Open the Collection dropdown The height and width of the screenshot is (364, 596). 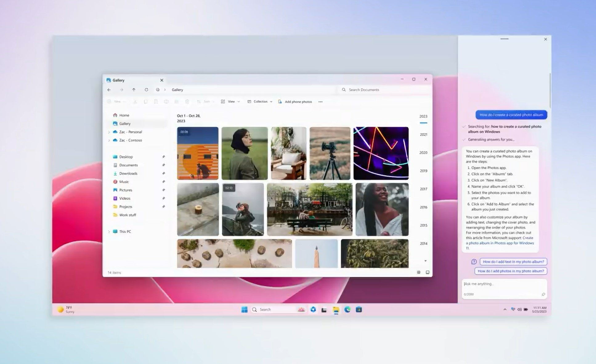coord(260,102)
